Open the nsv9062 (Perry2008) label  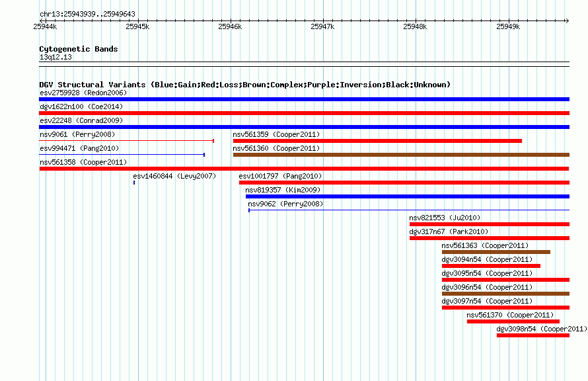pyautogui.click(x=285, y=204)
